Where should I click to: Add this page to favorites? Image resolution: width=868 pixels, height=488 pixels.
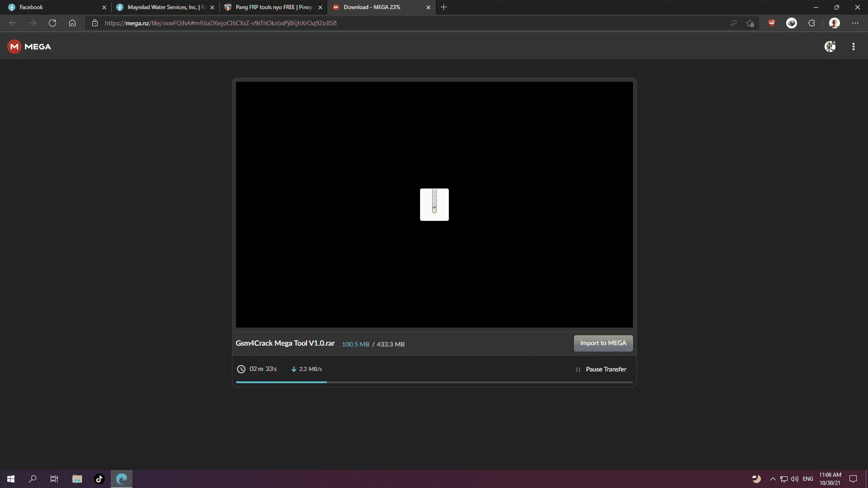coord(750,23)
